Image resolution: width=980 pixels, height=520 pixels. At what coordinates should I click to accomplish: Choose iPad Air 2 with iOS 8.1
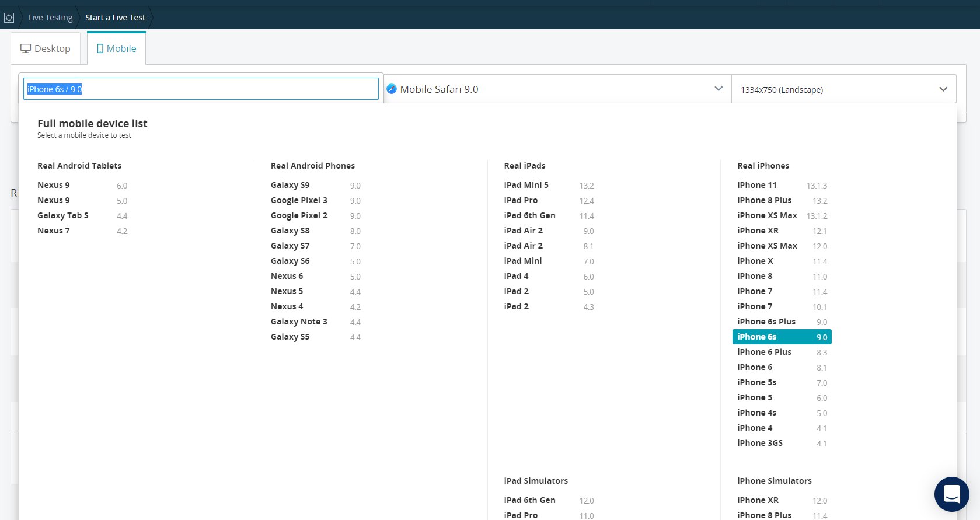549,246
